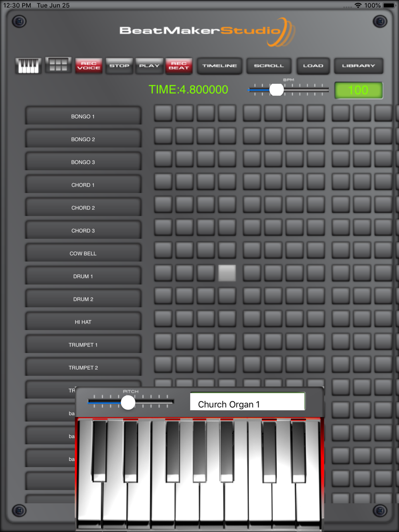Stop playback with the STOP button

pos(119,66)
